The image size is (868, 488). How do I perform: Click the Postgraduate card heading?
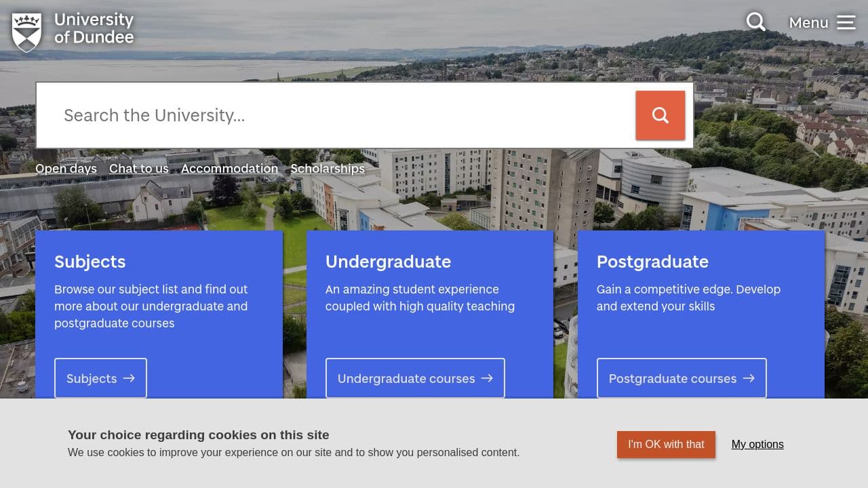[x=652, y=262]
